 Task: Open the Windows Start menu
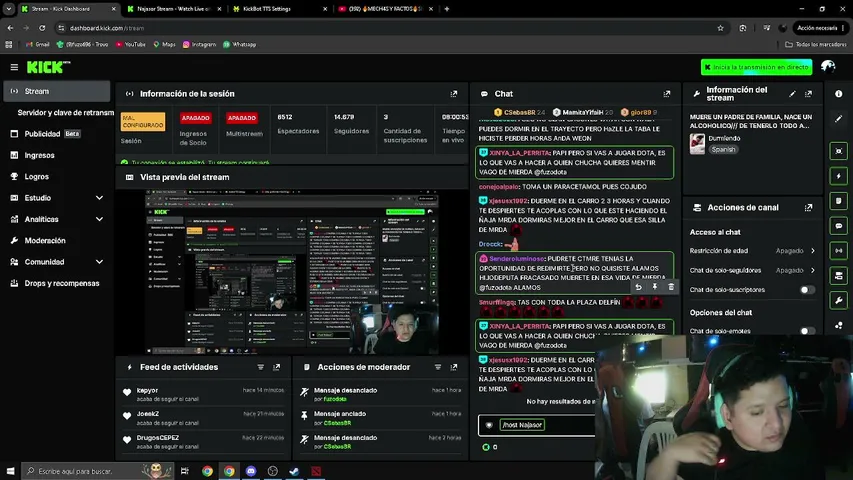point(10,471)
